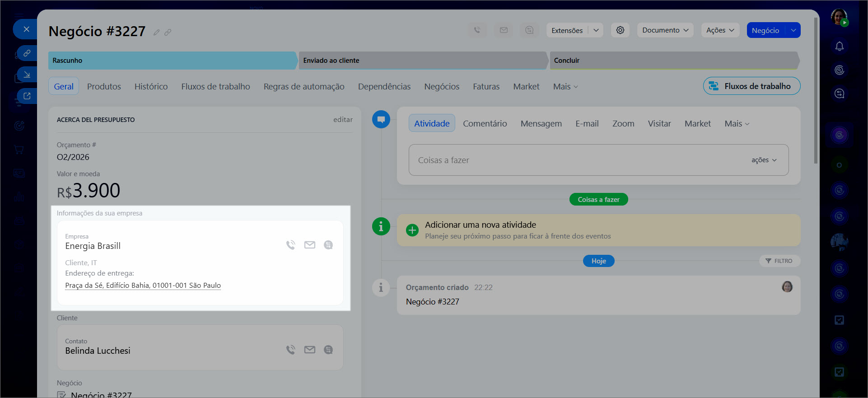
Task: Copy link icon next to Negócio #3227
Action: [168, 33]
